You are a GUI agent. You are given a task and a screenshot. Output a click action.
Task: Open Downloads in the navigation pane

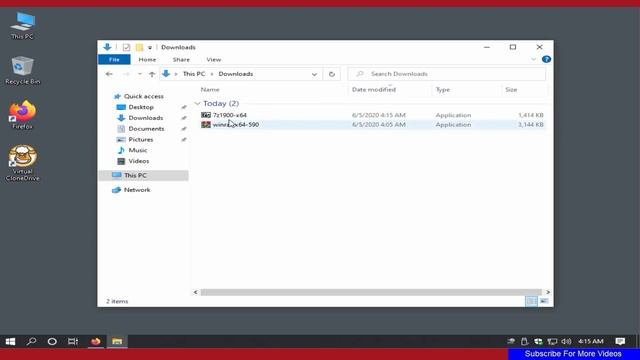coord(146,118)
